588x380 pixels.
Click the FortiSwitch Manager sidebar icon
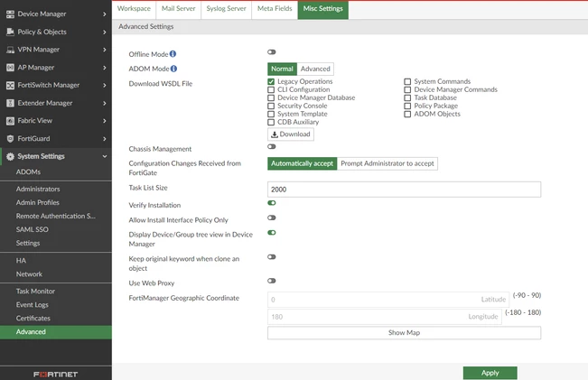[10, 86]
